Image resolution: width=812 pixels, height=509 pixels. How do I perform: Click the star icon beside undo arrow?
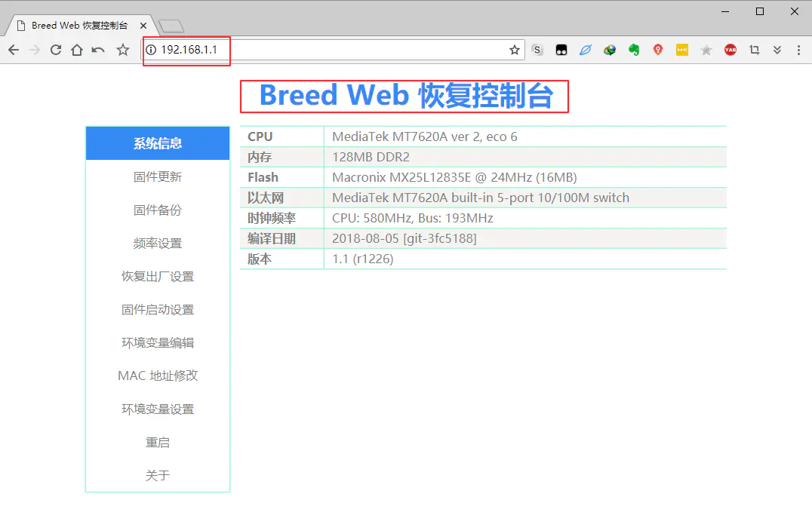pyautogui.click(x=123, y=50)
